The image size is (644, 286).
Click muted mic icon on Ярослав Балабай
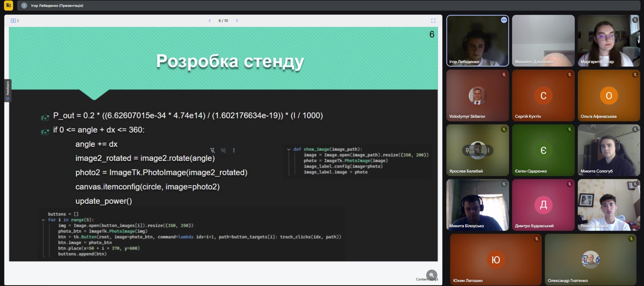coord(504,129)
